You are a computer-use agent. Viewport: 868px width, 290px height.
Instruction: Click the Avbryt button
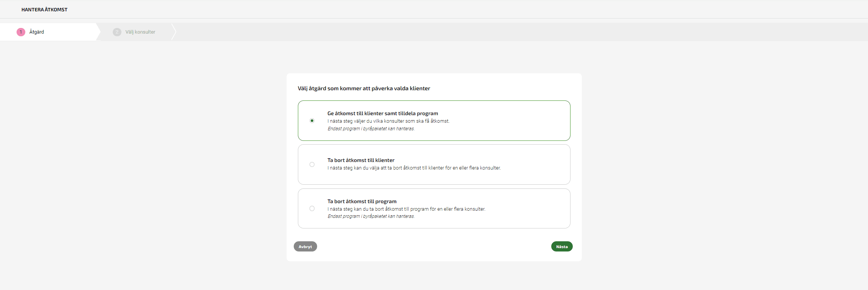point(305,247)
